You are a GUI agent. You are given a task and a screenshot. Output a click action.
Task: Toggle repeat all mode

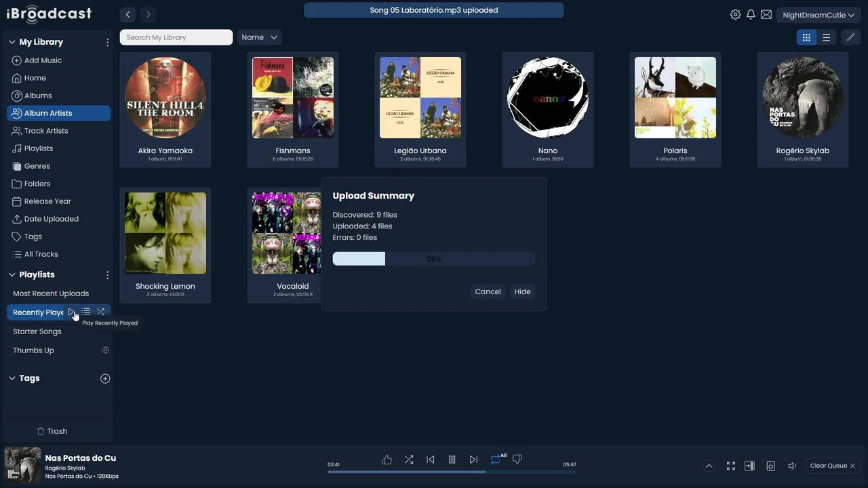497,460
